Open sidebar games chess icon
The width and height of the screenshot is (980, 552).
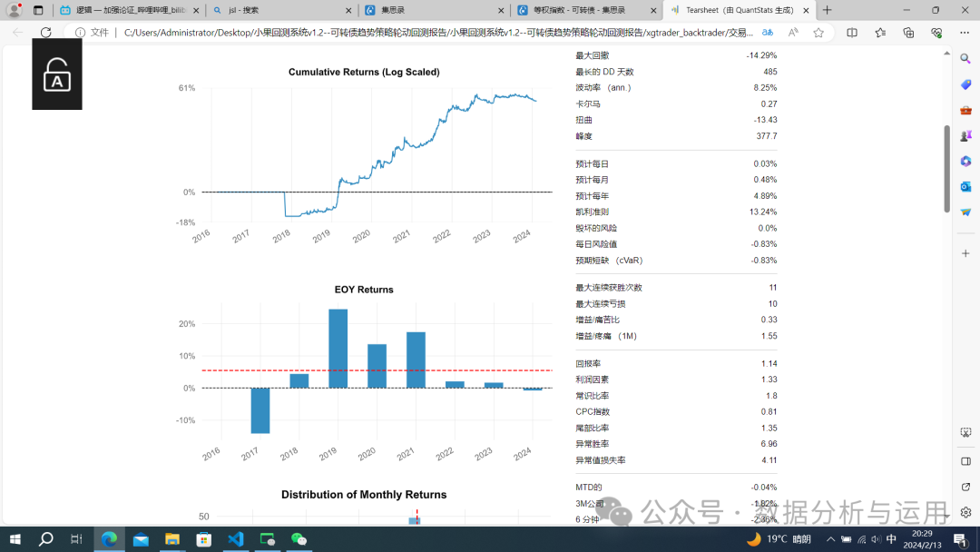965,135
